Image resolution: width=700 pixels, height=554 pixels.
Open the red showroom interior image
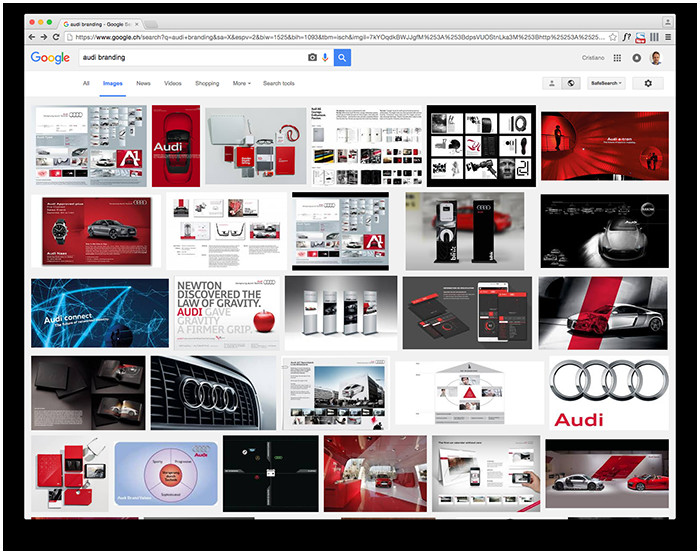375,474
